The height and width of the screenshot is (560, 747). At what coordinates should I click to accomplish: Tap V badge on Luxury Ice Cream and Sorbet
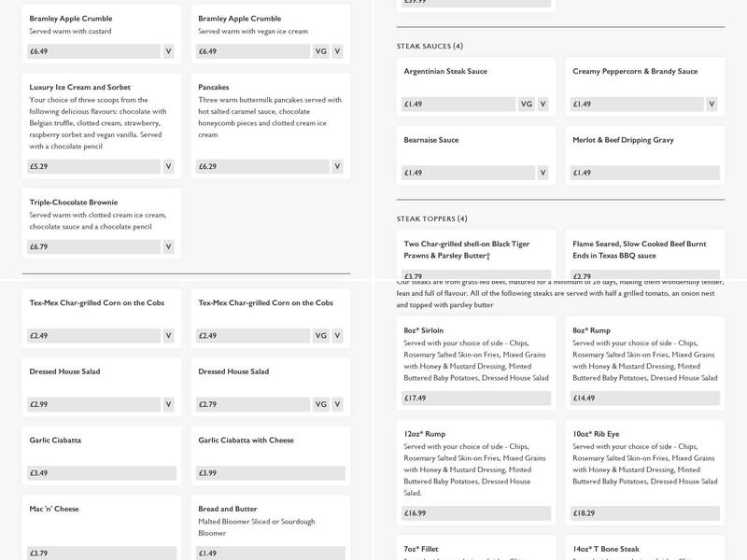click(168, 167)
